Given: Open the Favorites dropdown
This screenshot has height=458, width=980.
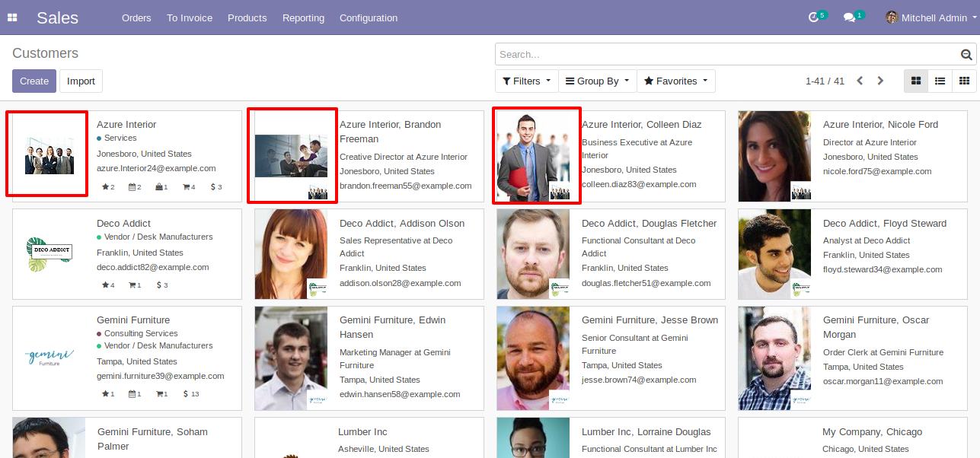Looking at the screenshot, I should (x=676, y=81).
